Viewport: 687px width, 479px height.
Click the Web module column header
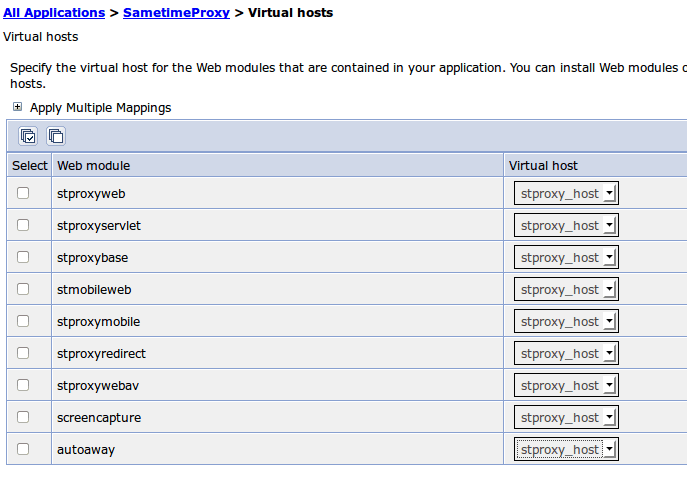point(93,165)
